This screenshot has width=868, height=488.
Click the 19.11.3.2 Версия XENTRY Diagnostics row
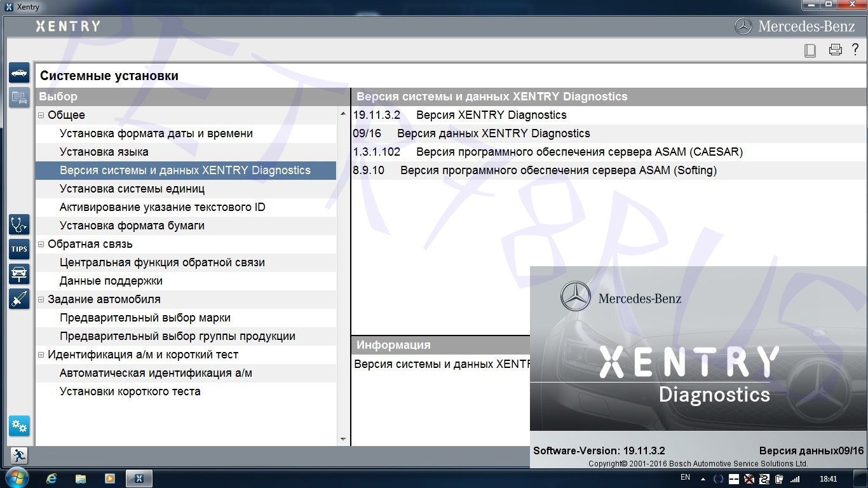pyautogui.click(x=609, y=115)
